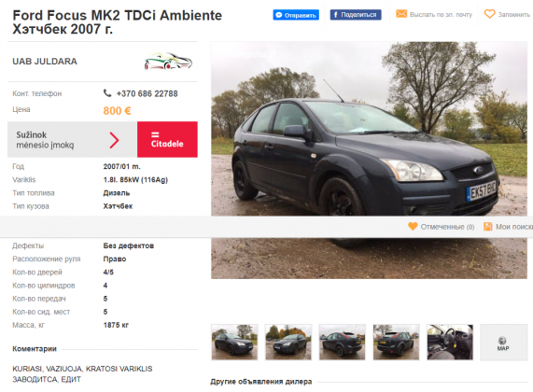Open the MAP globe tile
The height and width of the screenshot is (392, 533).
(503, 343)
